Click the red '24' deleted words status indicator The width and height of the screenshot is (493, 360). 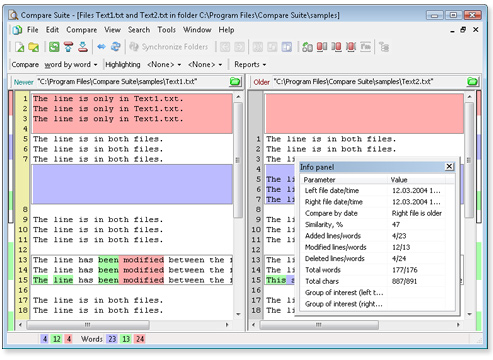click(140, 339)
